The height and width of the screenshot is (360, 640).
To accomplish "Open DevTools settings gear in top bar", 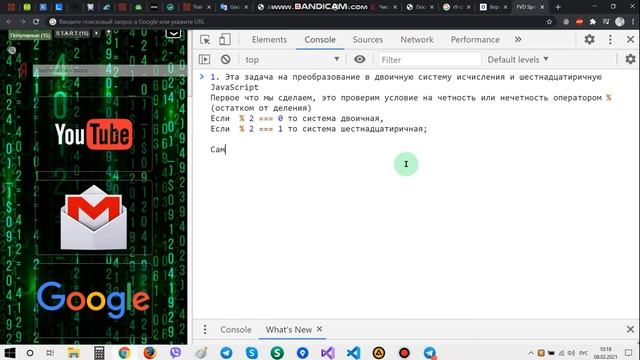I will pyautogui.click(x=589, y=39).
